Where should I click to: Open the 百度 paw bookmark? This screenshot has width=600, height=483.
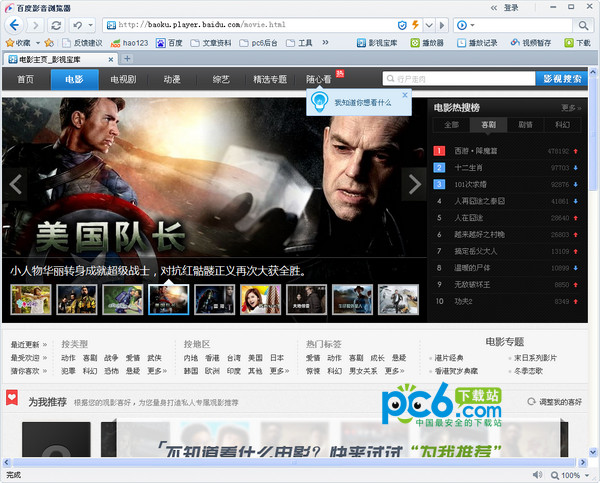tap(169, 43)
